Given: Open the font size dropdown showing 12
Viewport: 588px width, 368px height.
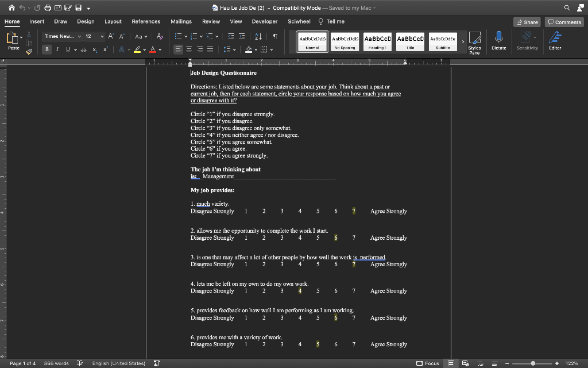Looking at the screenshot, I should [102, 36].
